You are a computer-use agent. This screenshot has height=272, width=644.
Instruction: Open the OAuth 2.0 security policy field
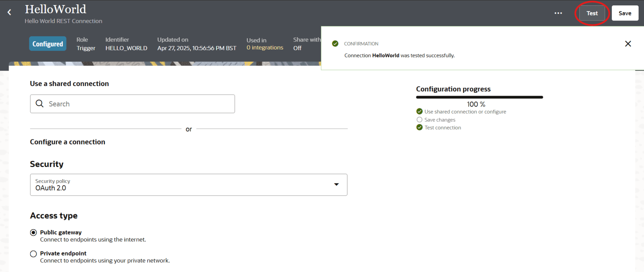click(179, 185)
